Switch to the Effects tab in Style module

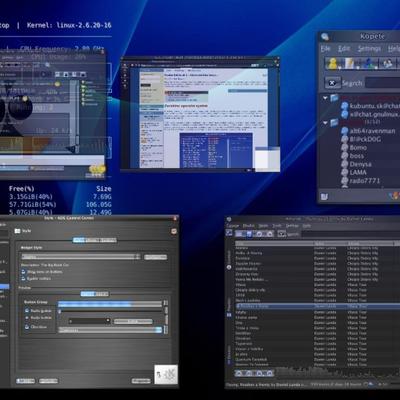click(93, 240)
